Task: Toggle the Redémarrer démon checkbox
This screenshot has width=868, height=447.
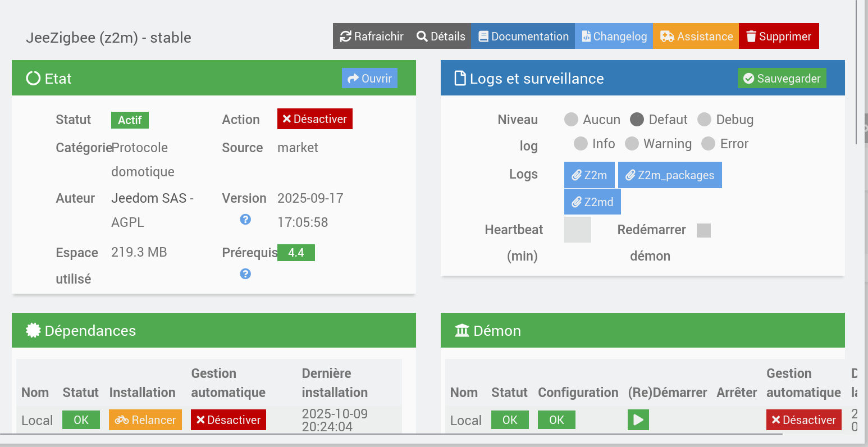Action: pos(703,230)
